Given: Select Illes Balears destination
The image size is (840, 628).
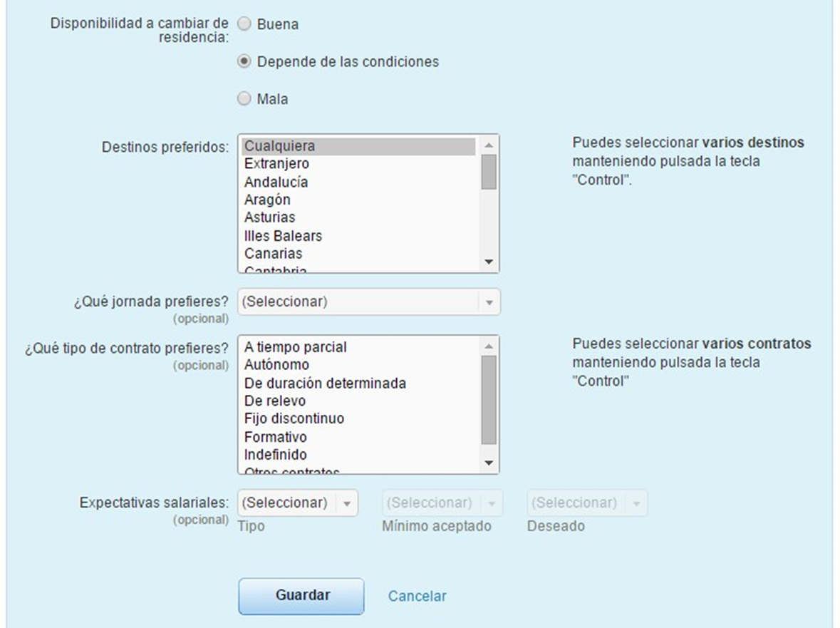Looking at the screenshot, I should click(283, 235).
